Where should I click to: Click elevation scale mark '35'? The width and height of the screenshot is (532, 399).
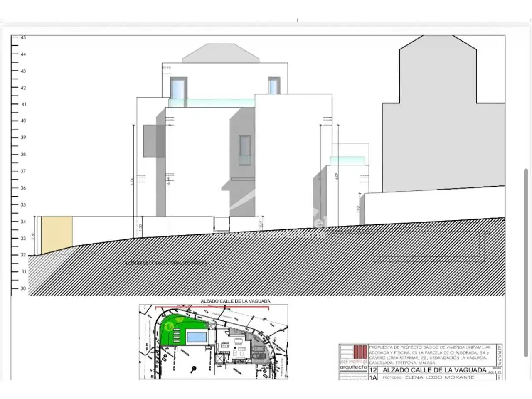(23, 205)
